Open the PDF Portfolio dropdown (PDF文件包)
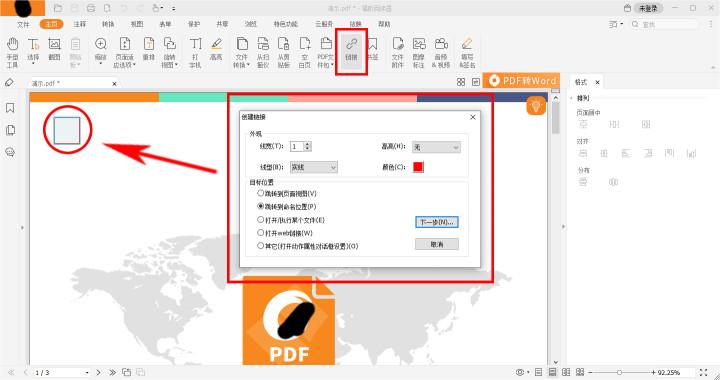Viewport: 720px width, 380px height. (x=326, y=52)
